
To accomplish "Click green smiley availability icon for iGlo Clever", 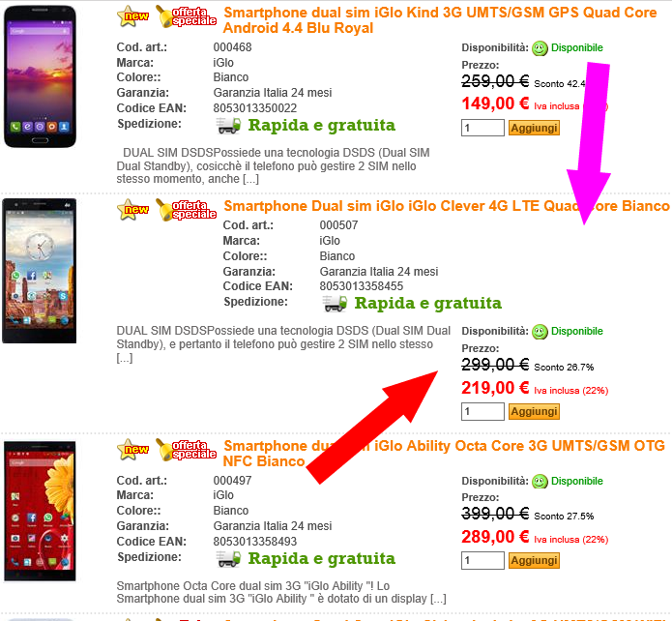I will click(540, 332).
